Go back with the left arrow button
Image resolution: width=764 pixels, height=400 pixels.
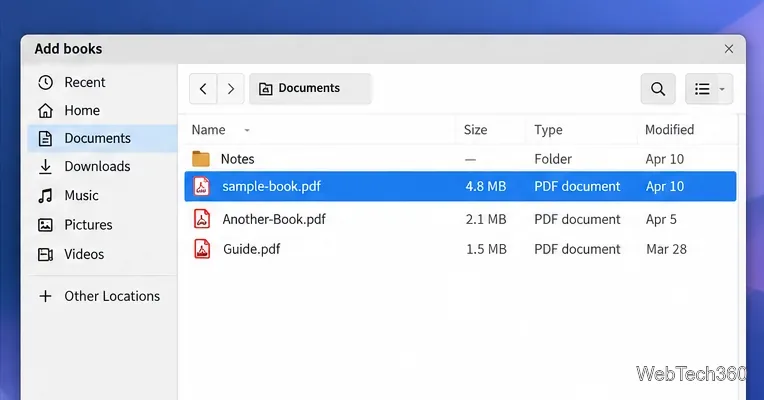click(203, 89)
